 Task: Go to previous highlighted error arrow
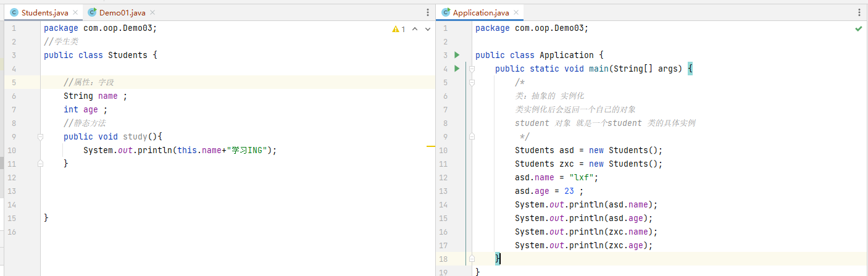[415, 29]
